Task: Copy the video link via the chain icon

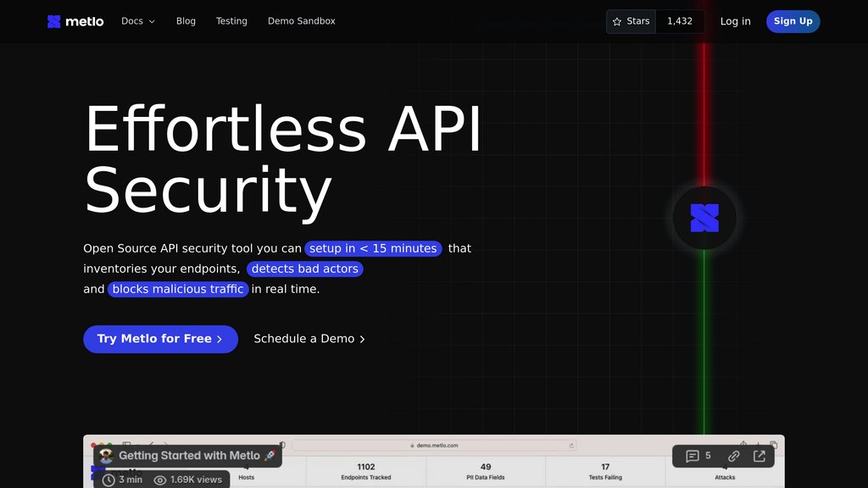Action: [732, 456]
